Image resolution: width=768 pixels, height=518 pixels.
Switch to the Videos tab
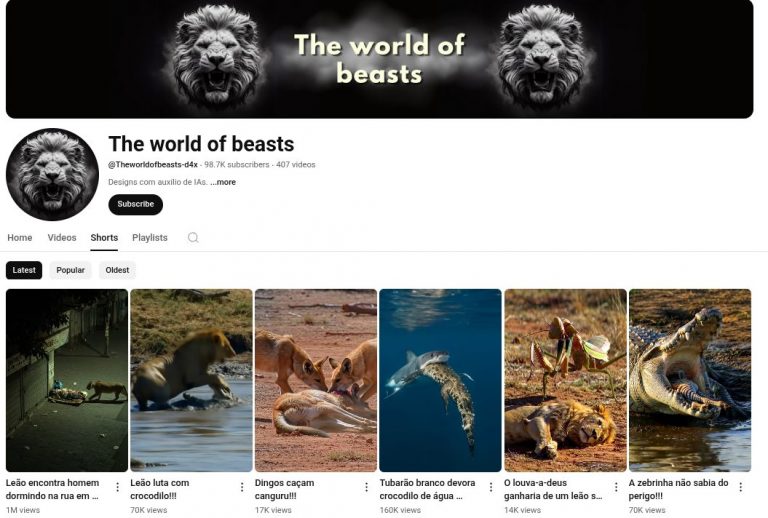(x=62, y=237)
